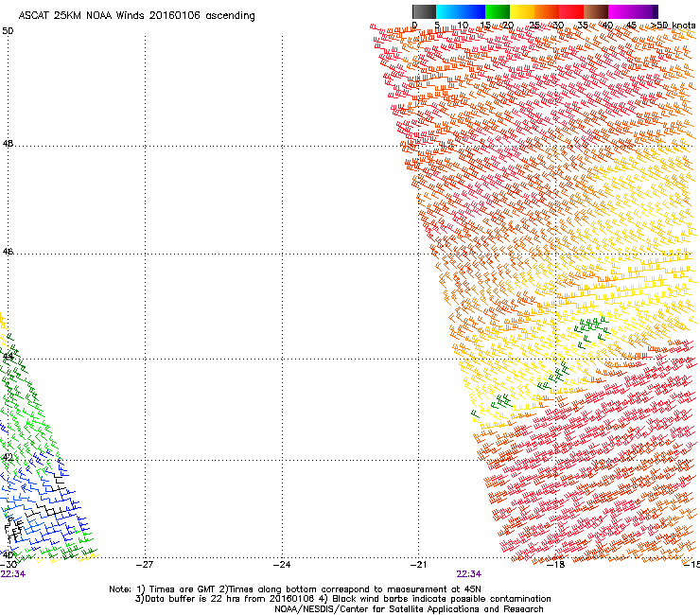700x615 pixels.
Task: Click the magenta-purple 40-50 knots color segment
Action: [x=633, y=11]
